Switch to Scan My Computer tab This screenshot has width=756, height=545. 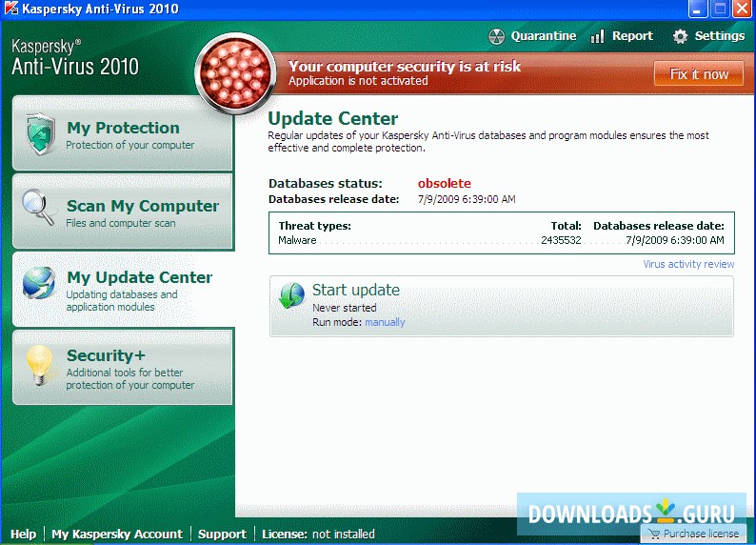coord(123,212)
